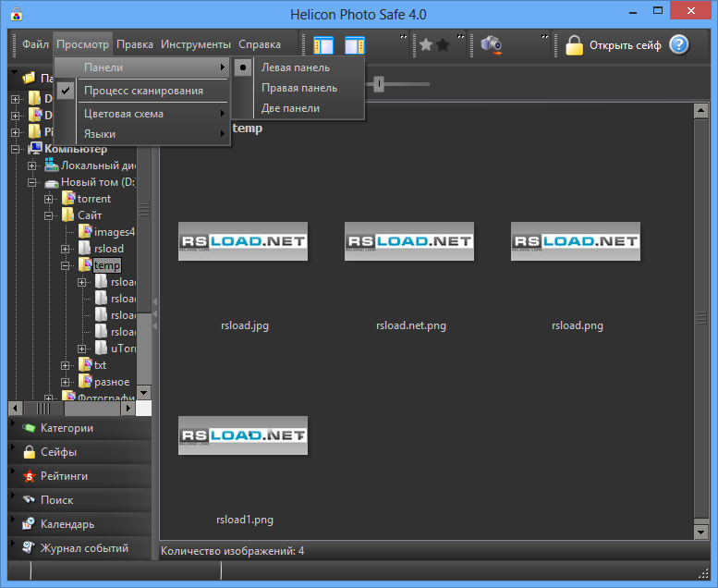This screenshot has height=588, width=718.
Task: Open the Языки submenu
Action: pos(143,134)
